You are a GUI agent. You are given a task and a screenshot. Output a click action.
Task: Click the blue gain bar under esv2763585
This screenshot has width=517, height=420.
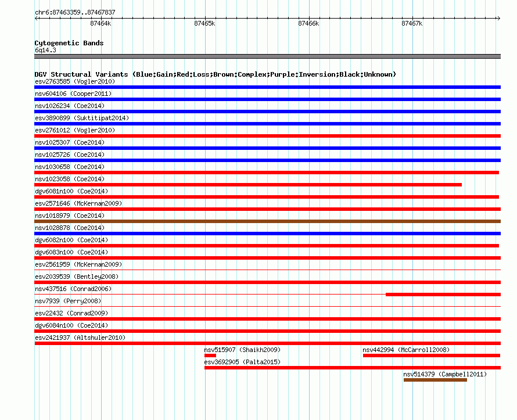267,87
